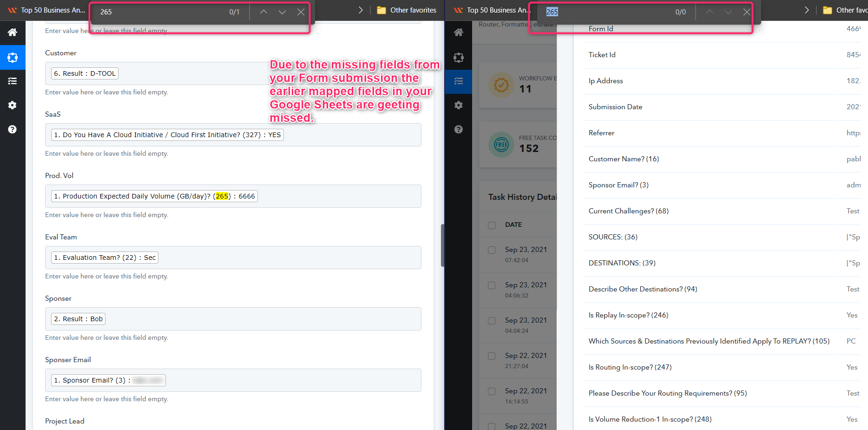Check the Sep 23, 2021 04:06:32 row checkbox
The image size is (868, 430).
click(x=492, y=285)
